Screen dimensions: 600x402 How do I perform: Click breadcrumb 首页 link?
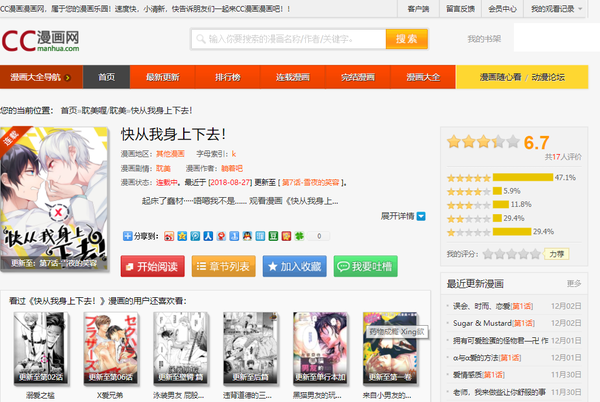pos(69,111)
